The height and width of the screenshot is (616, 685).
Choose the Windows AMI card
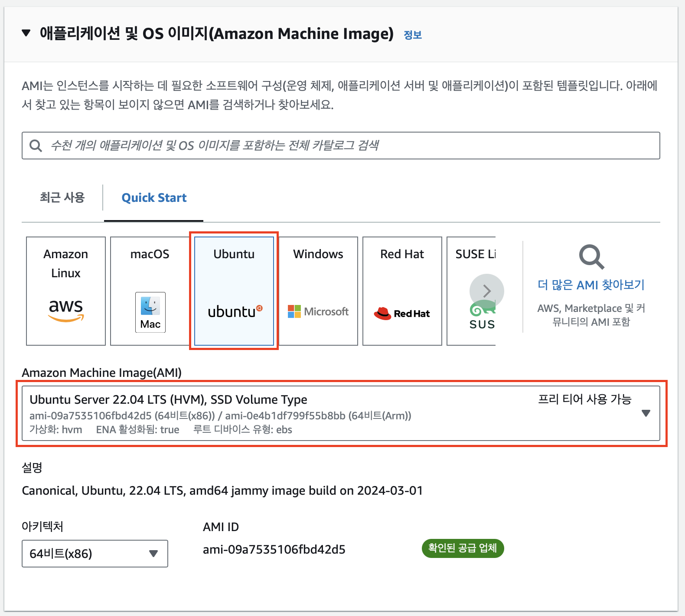(318, 291)
